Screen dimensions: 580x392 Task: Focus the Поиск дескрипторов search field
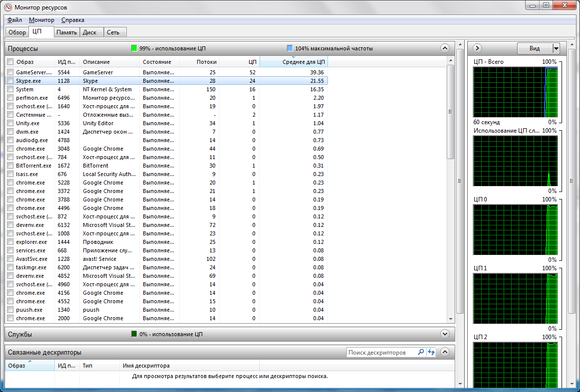point(381,353)
